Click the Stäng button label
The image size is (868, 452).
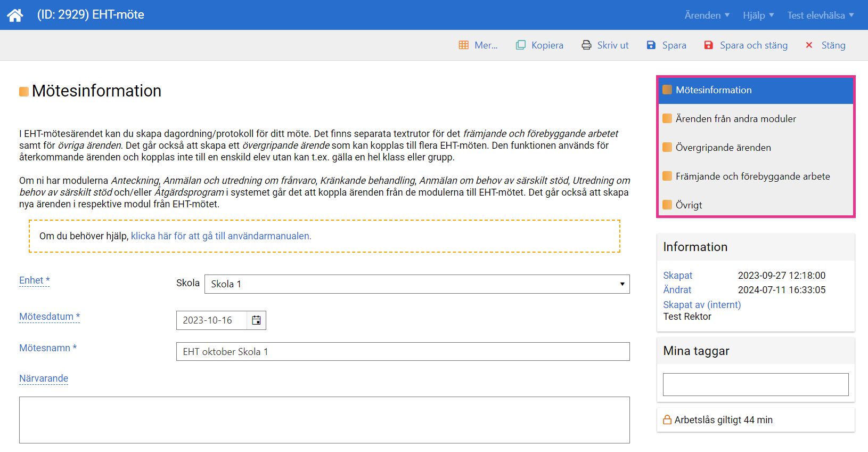click(833, 45)
